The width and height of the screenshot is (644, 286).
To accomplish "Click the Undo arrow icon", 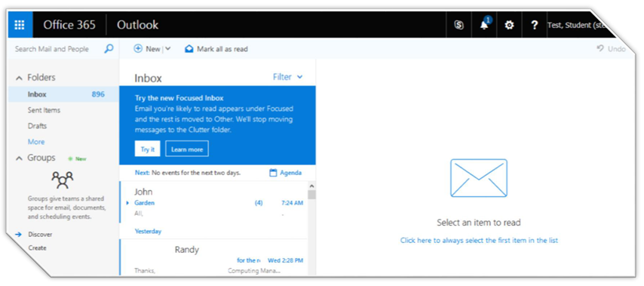I will point(600,49).
